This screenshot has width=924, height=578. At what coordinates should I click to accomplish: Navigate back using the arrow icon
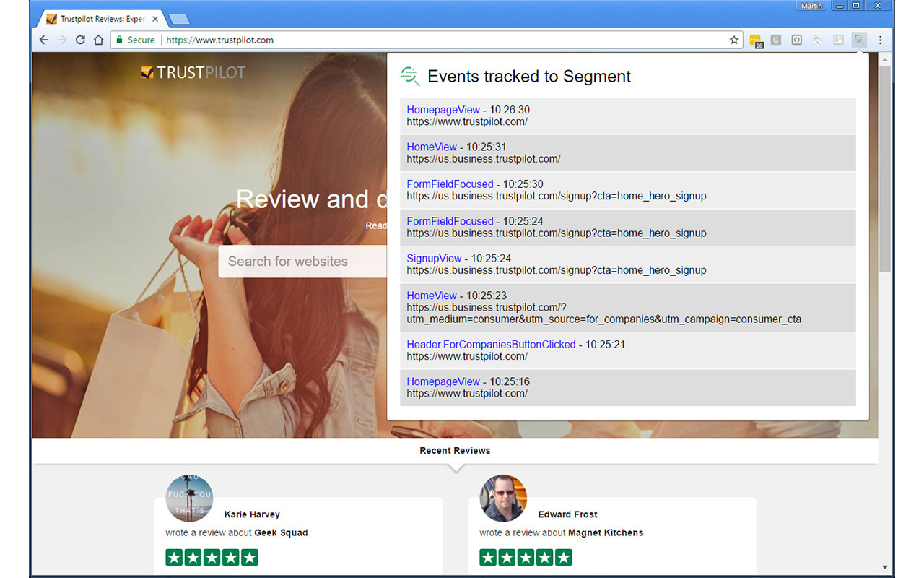coord(43,40)
